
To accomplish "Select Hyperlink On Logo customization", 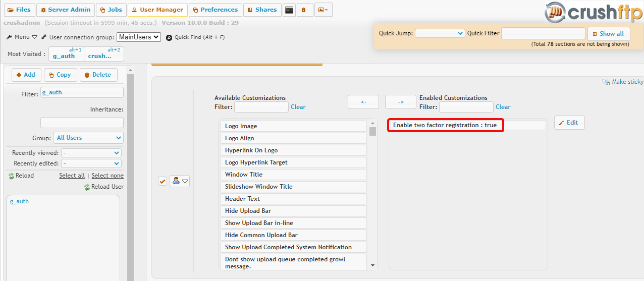I will (x=293, y=150).
